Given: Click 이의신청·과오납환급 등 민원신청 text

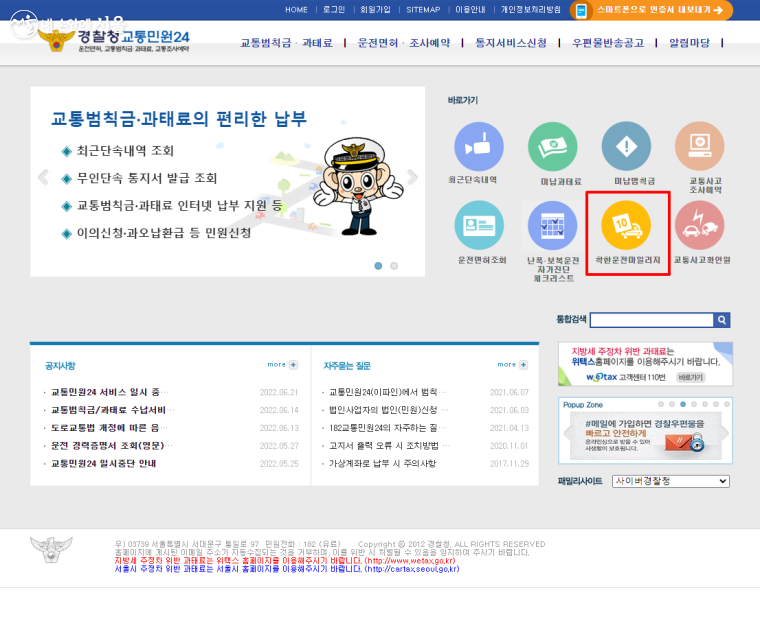Looking at the screenshot, I should 163,233.
